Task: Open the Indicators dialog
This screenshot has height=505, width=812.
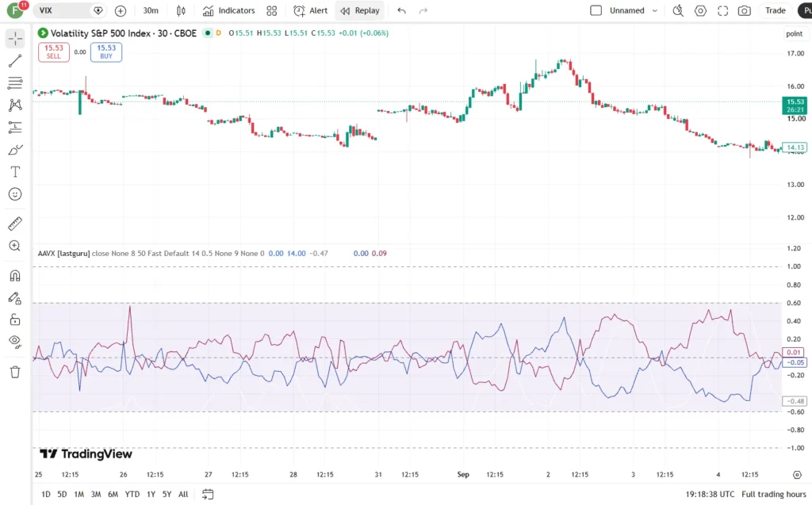Action: click(x=229, y=10)
